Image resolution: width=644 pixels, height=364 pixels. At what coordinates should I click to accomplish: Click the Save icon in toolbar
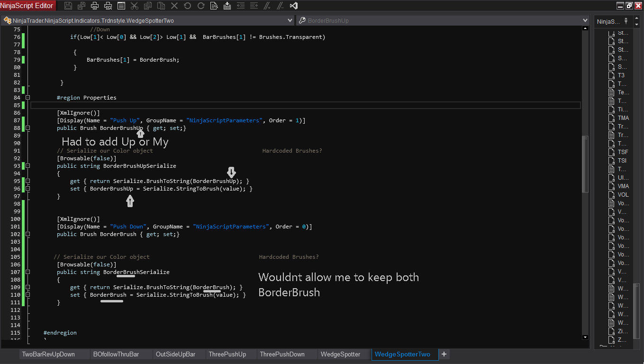[x=68, y=6]
